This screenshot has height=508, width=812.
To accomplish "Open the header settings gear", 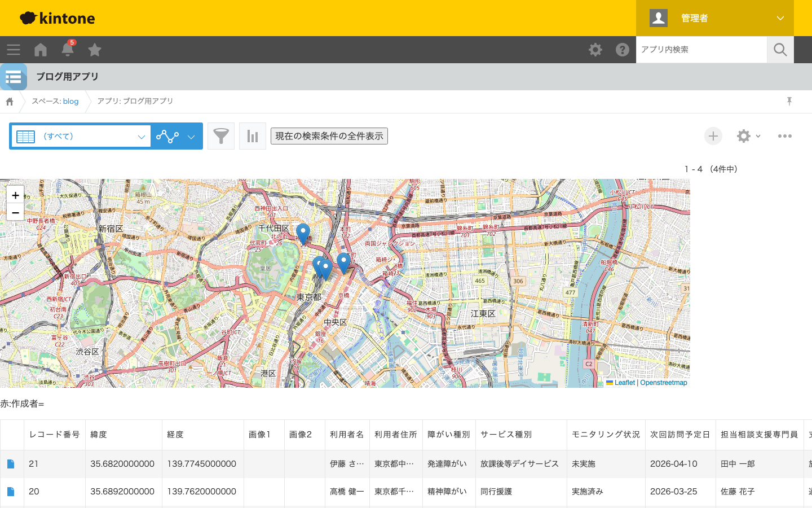I will (595, 50).
